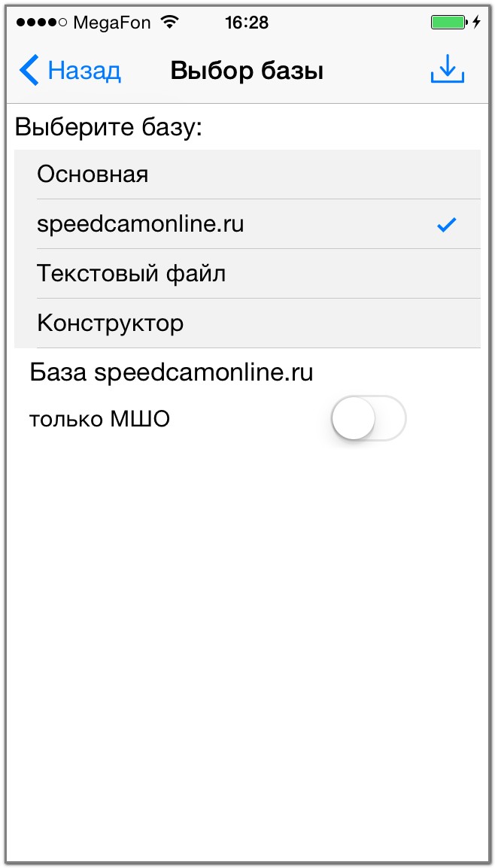Tap the green battery icon
This screenshot has height=868, width=495.
click(448, 23)
